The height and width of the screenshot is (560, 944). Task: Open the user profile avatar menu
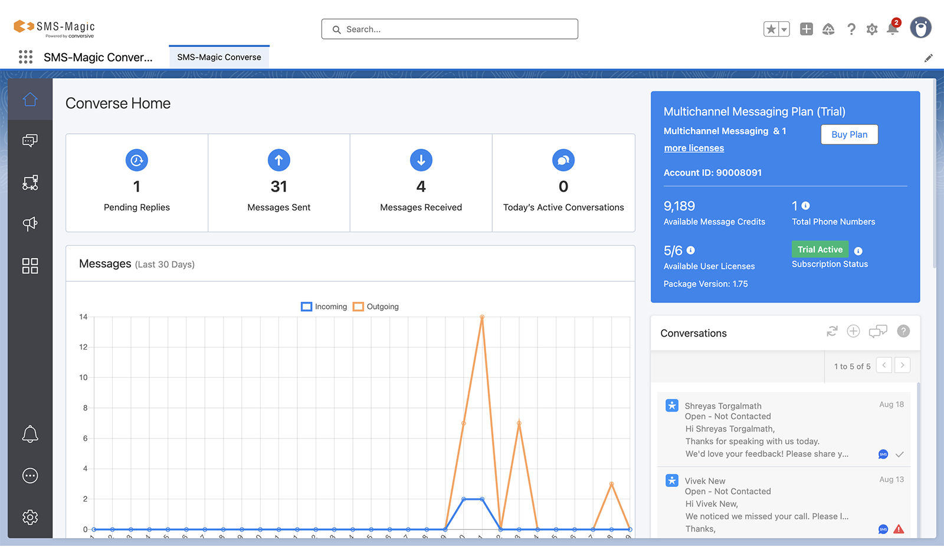click(x=920, y=28)
